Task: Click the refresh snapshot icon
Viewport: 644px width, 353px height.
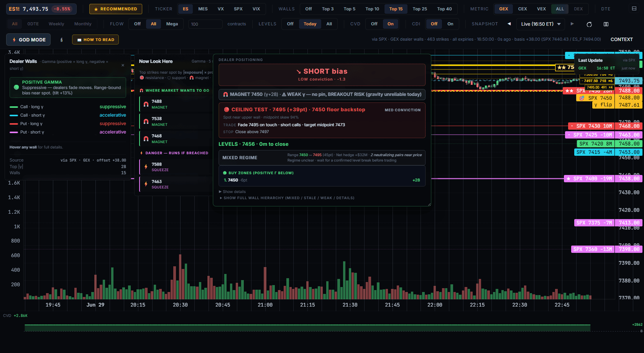Action: (589, 24)
